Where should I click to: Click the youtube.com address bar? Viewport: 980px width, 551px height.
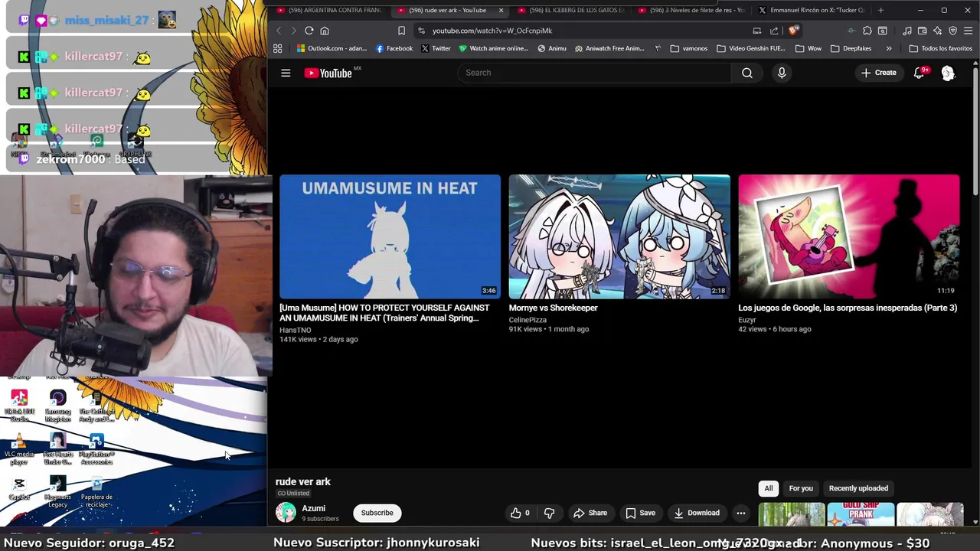582,31
